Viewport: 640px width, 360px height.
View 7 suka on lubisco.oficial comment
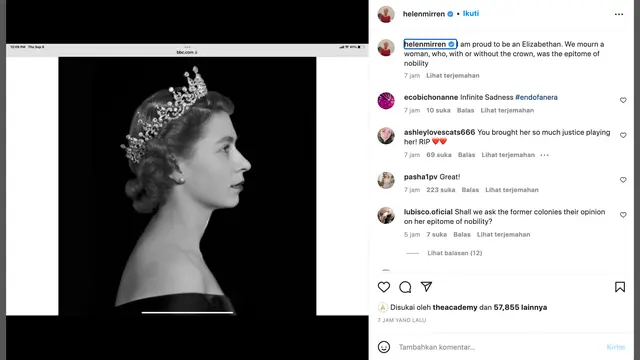[436, 234]
